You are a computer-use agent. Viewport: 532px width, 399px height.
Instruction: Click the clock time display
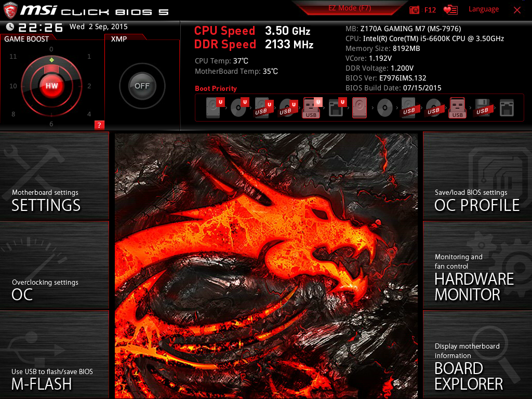click(41, 27)
